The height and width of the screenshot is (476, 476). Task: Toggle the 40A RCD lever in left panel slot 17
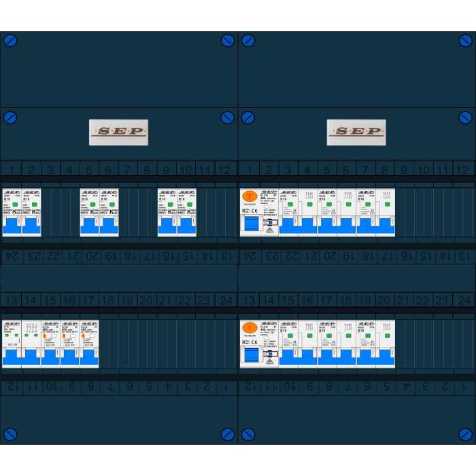tap(89, 357)
